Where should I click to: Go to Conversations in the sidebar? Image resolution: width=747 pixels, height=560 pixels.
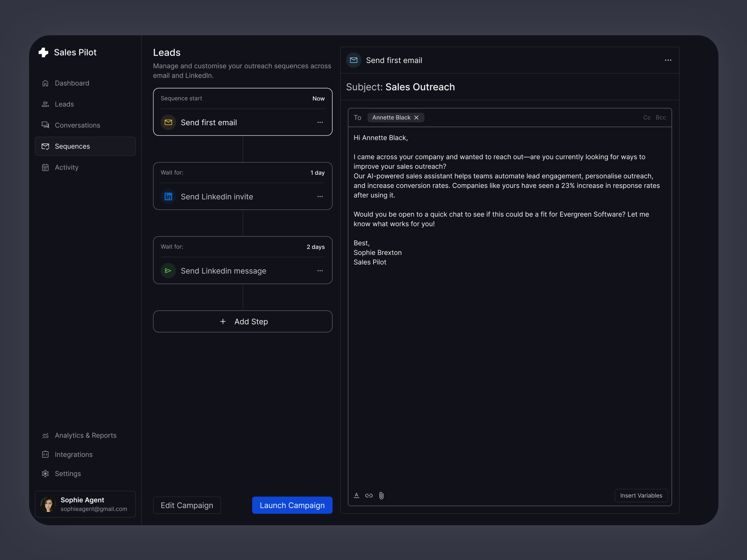point(77,125)
